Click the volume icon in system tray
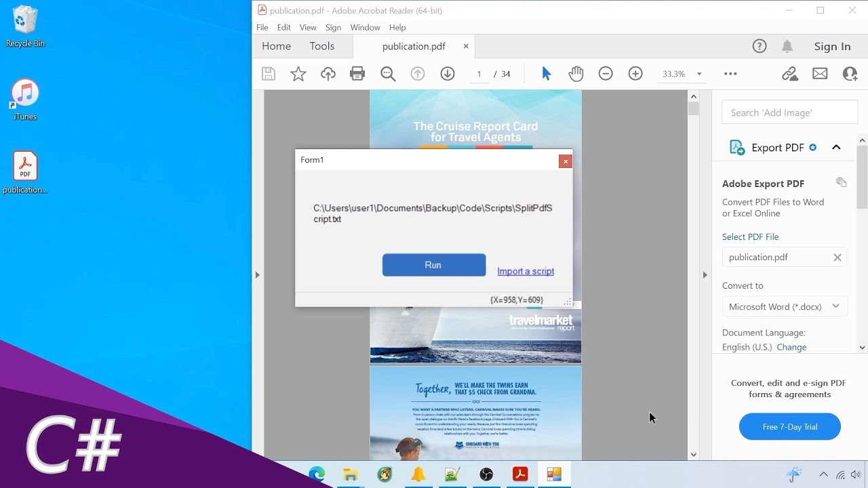Screen dimensions: 868x488 pyautogui.click(x=856, y=475)
